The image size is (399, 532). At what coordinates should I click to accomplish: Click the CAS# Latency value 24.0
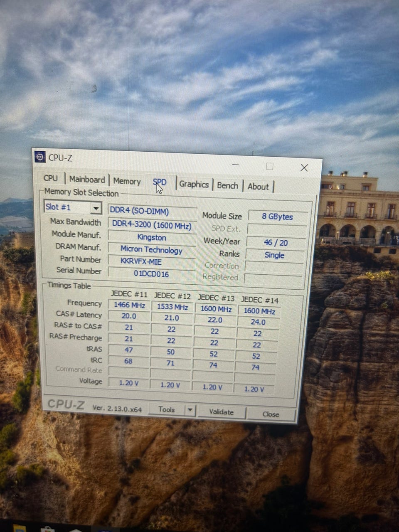coord(258,322)
